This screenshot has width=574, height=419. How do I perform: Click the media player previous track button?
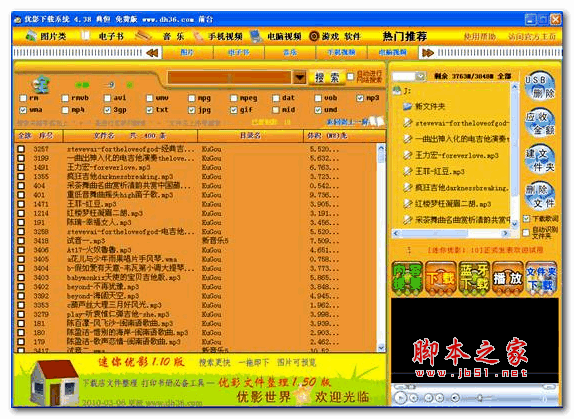tap(429, 398)
